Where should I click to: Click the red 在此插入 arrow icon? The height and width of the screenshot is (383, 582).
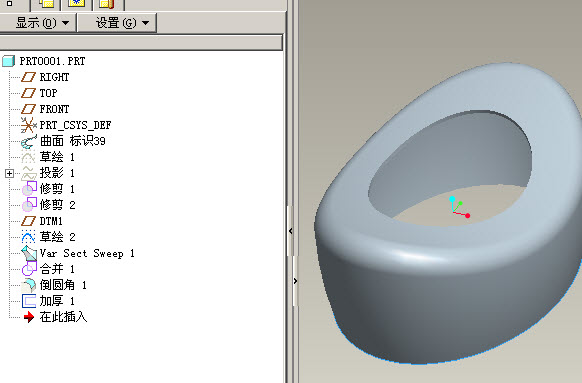pos(29,317)
